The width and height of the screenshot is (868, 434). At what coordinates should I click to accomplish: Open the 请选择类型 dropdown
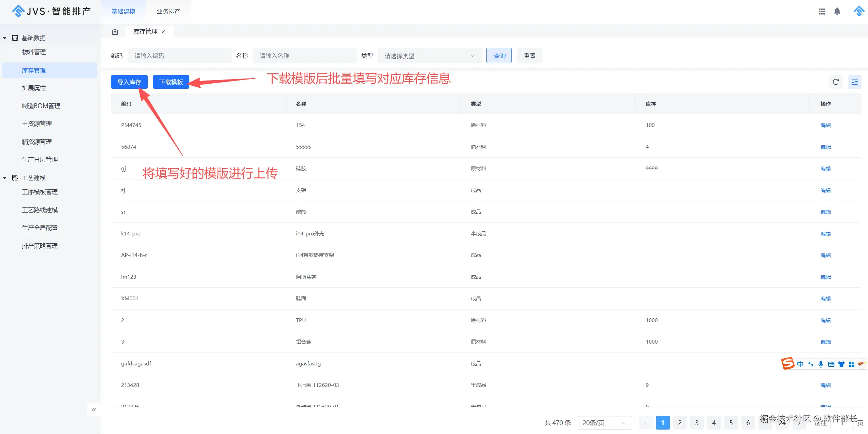(x=430, y=56)
